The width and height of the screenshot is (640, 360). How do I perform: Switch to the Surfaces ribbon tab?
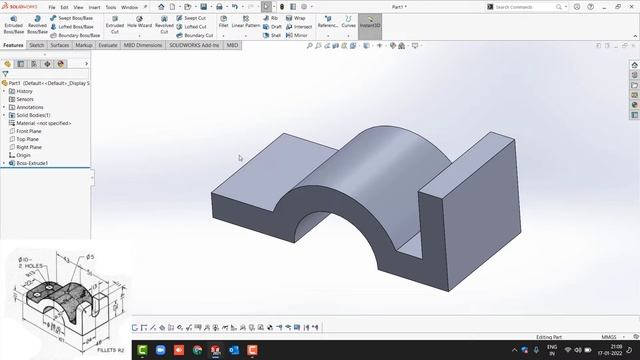pyautogui.click(x=60, y=45)
